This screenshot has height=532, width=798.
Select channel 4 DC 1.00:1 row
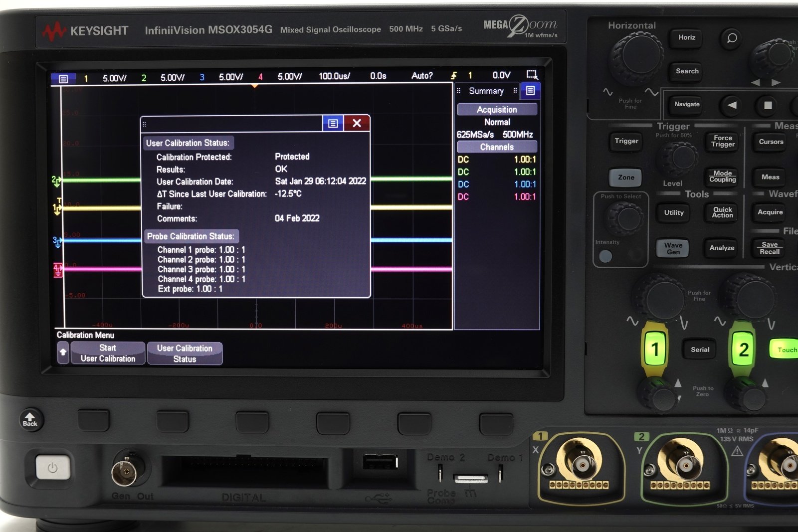pyautogui.click(x=497, y=197)
